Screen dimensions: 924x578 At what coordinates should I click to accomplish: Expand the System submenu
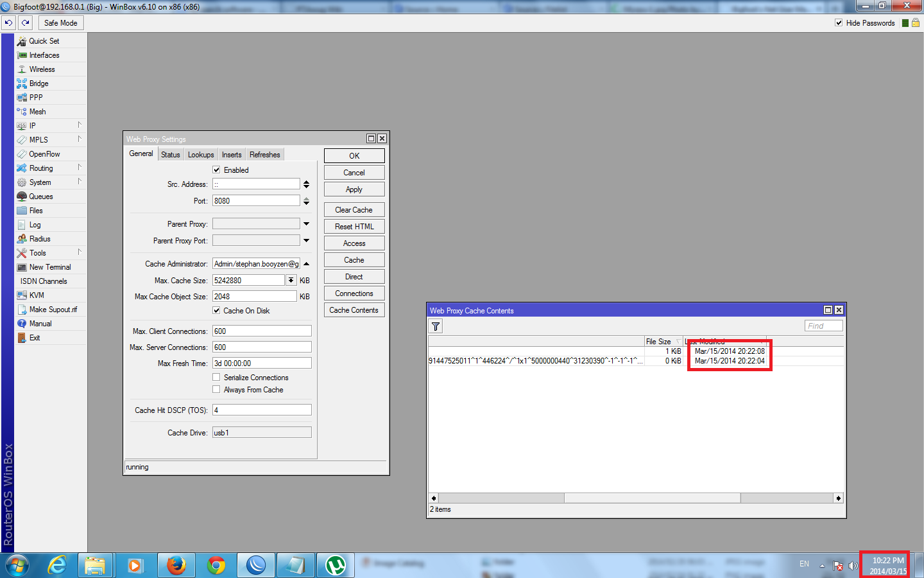(80, 182)
